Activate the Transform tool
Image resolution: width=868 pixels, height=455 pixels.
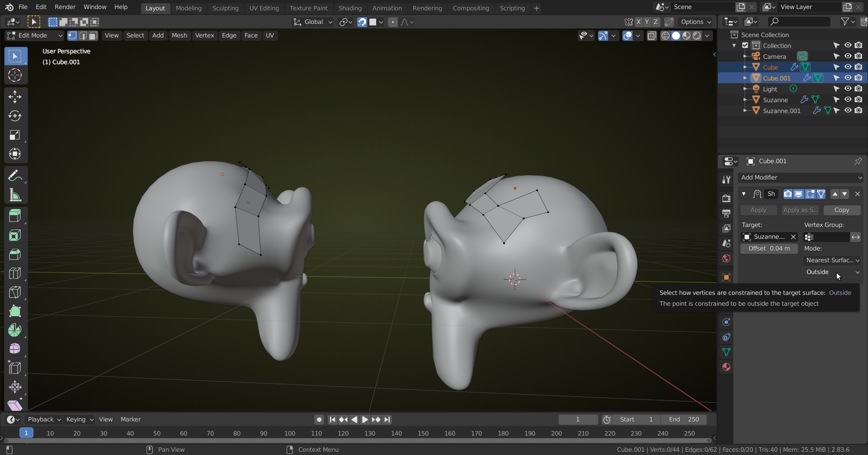tap(15, 154)
